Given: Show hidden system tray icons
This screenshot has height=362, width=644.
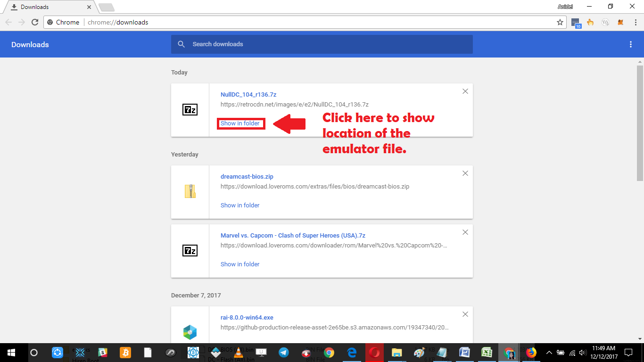Looking at the screenshot, I should tap(549, 353).
